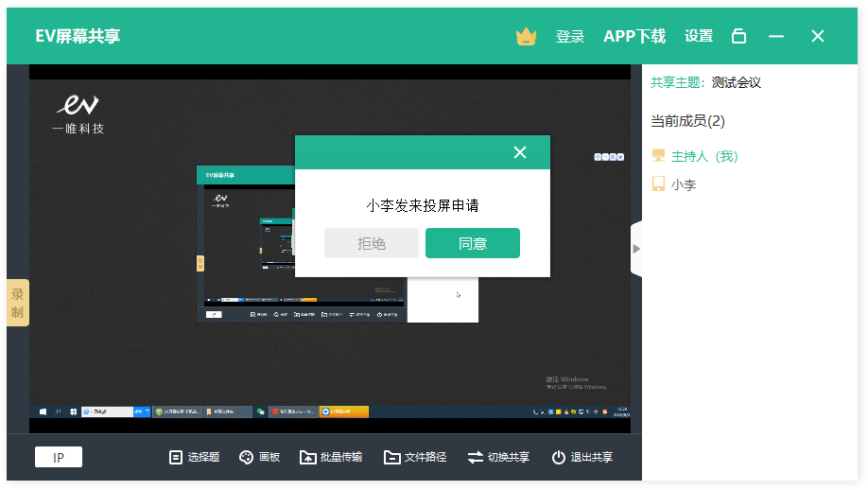Click the gold crown VIP icon
This screenshot has height=490, width=868.
point(526,37)
